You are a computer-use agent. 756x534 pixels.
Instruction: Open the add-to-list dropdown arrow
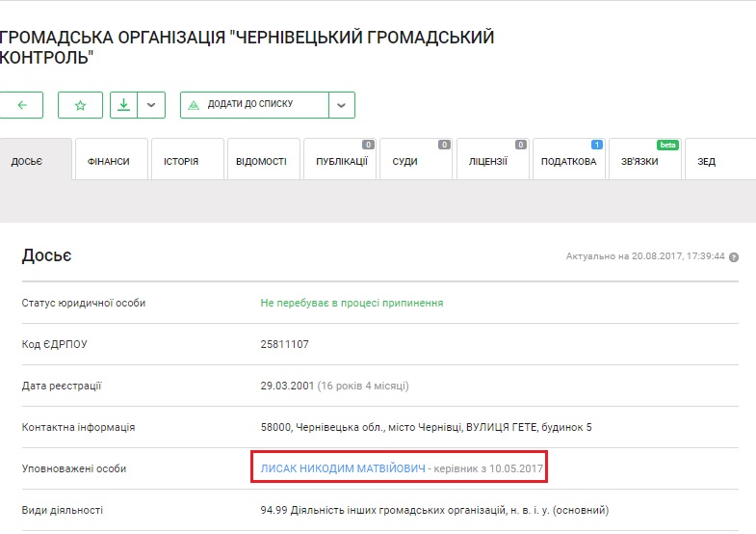point(341,105)
